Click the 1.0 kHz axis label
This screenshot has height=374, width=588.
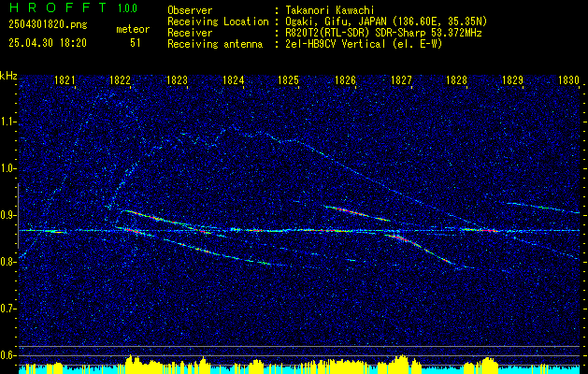(x=7, y=168)
